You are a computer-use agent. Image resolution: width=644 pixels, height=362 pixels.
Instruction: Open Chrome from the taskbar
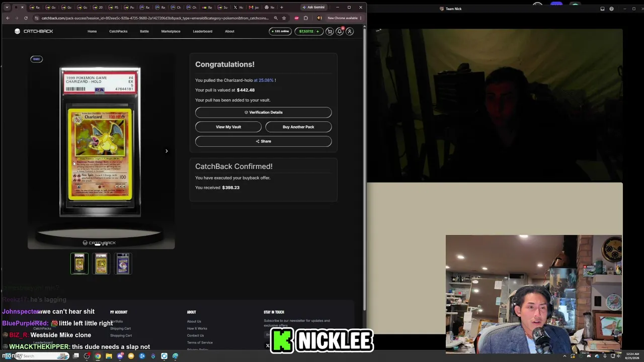coord(98,356)
